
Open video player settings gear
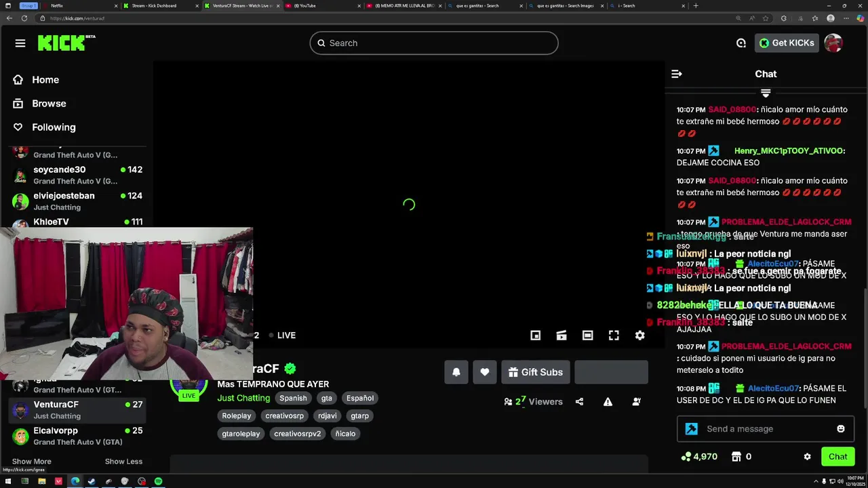[639, 335]
